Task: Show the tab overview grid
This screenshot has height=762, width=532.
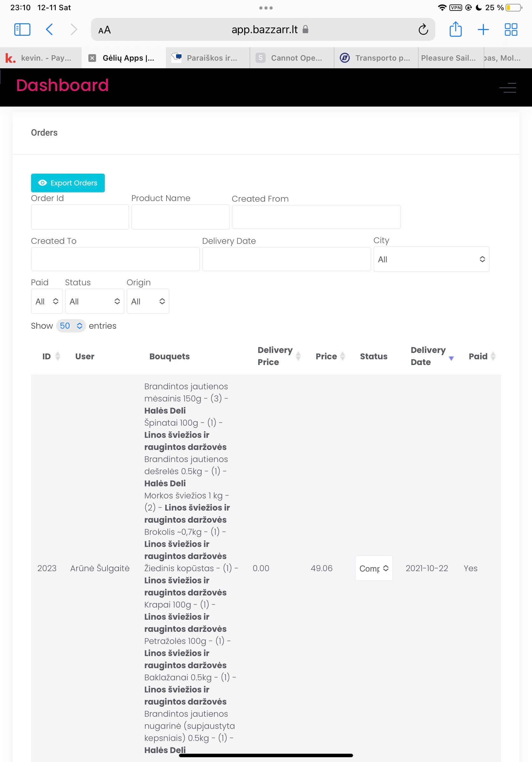Action: point(511,30)
